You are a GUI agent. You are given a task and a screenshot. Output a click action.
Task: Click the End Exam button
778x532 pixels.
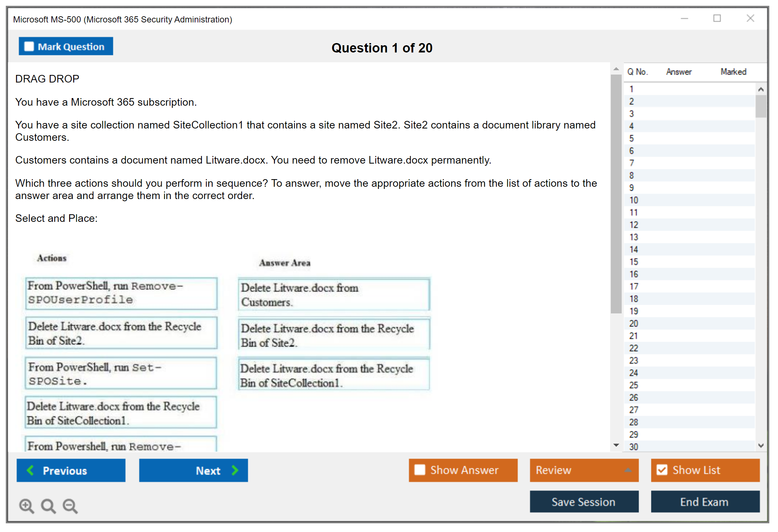tap(705, 502)
